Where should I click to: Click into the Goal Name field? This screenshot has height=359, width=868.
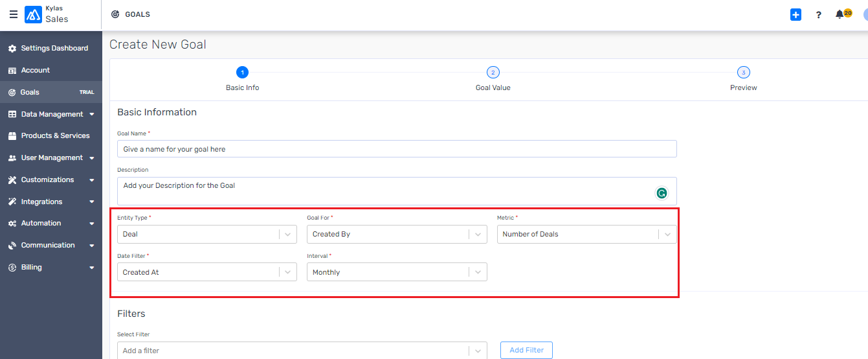click(397, 148)
